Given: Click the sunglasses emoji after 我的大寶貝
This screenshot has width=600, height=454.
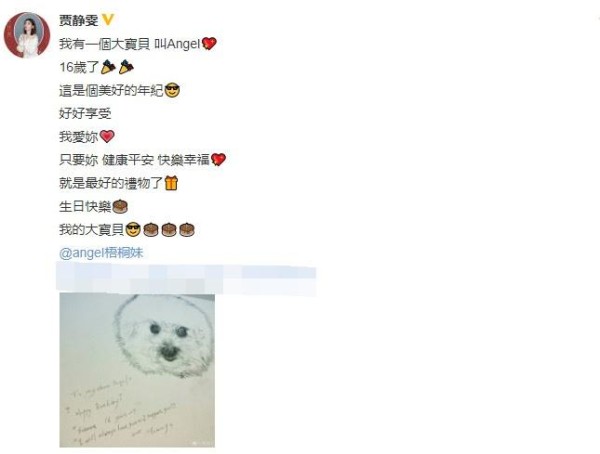Looking at the screenshot, I should point(133,230).
